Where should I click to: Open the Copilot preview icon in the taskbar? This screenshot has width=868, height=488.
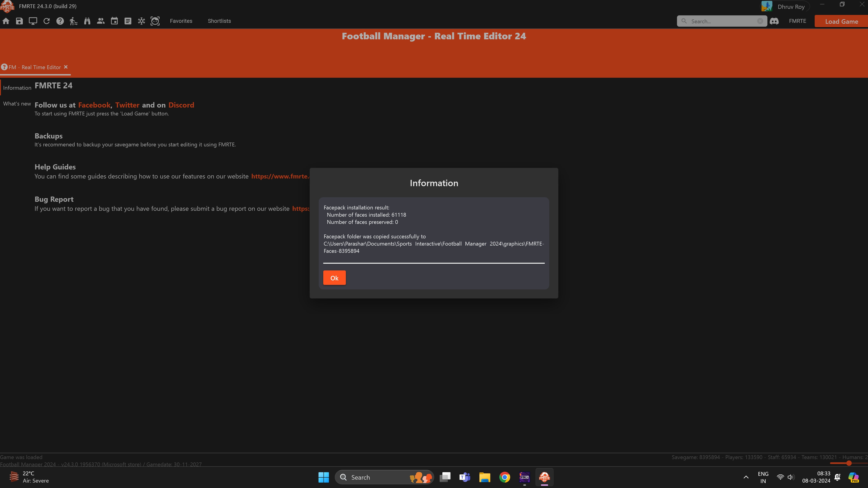click(854, 477)
